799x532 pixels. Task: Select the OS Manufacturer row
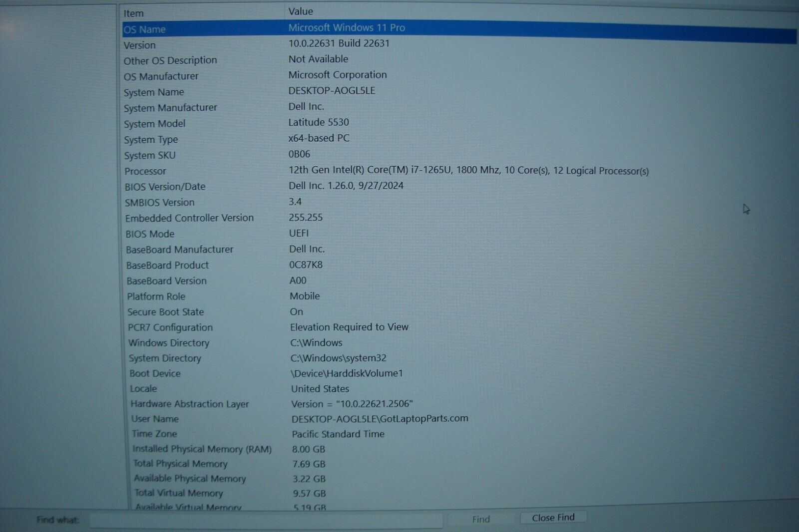coord(459,76)
